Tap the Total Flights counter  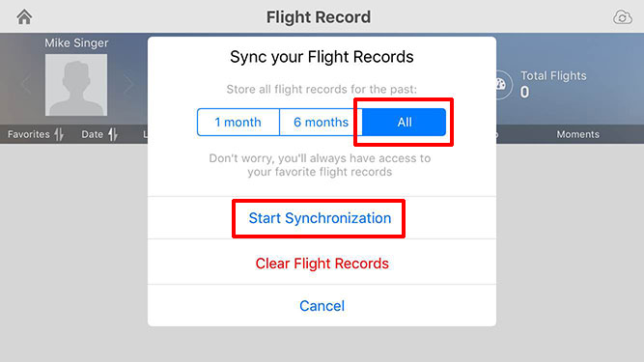553,85
